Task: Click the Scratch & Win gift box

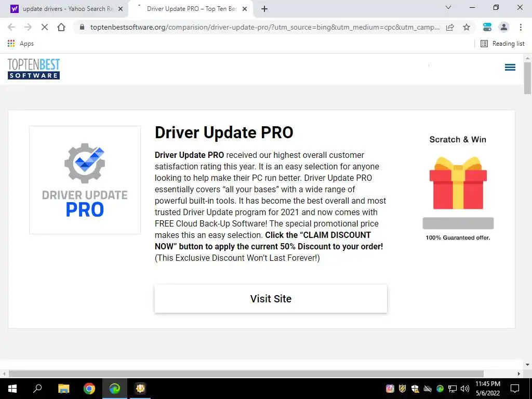Action: click(458, 183)
